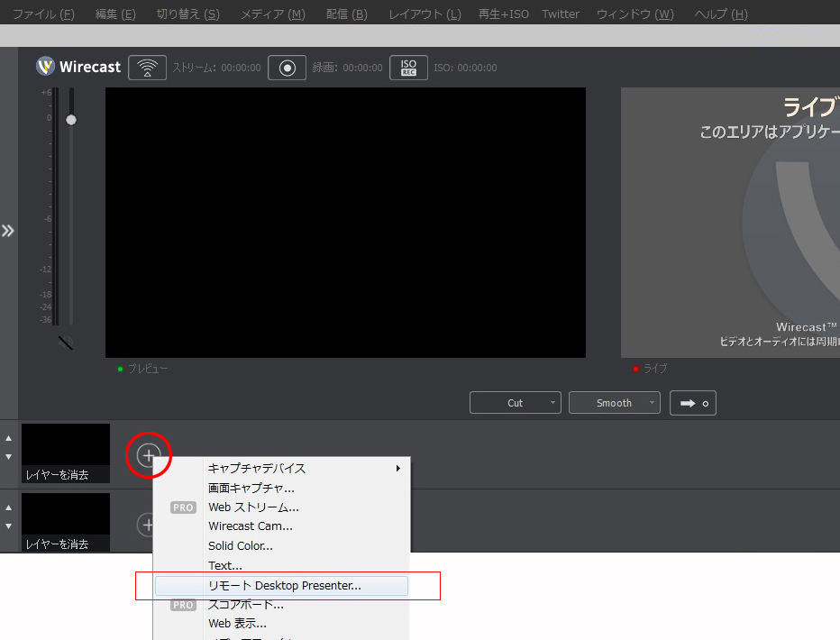
Task: Expand the キャプチャデバイス submenu
Action: pos(282,469)
